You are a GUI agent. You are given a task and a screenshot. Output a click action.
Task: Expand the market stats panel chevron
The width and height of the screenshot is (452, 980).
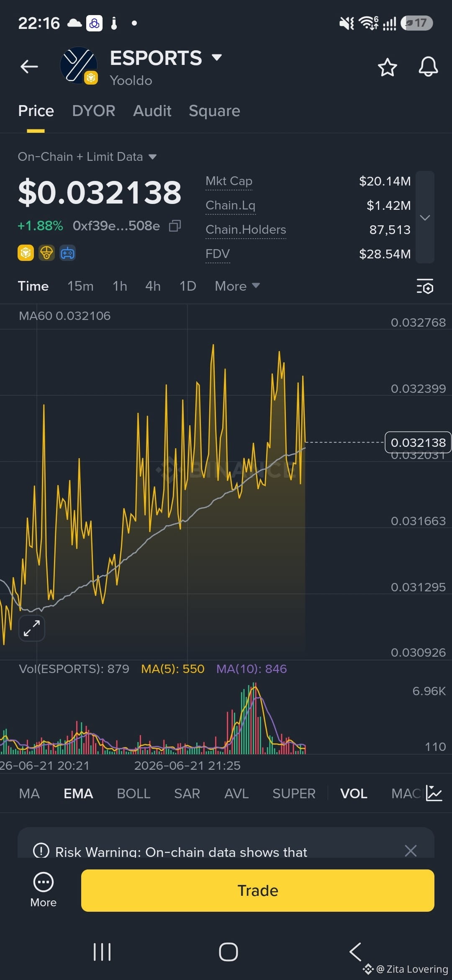pos(425,217)
